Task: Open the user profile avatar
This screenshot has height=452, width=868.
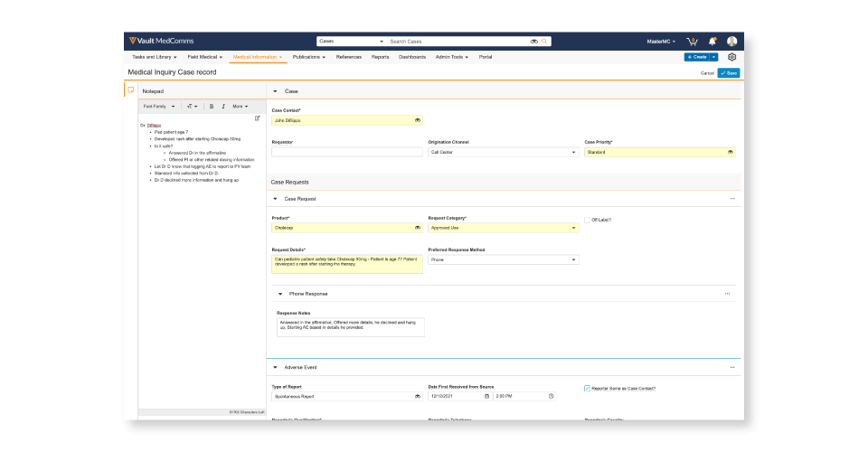Action: click(731, 42)
